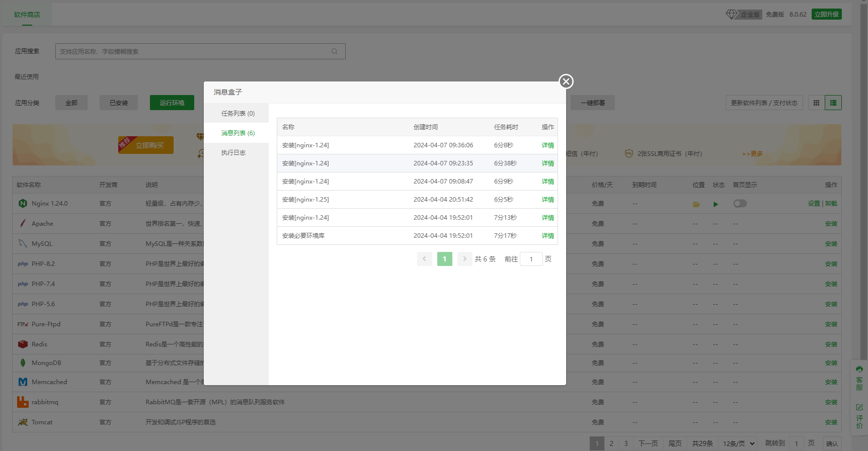This screenshot has width=868, height=451.
Task: Click the app search input field
Action: click(200, 51)
